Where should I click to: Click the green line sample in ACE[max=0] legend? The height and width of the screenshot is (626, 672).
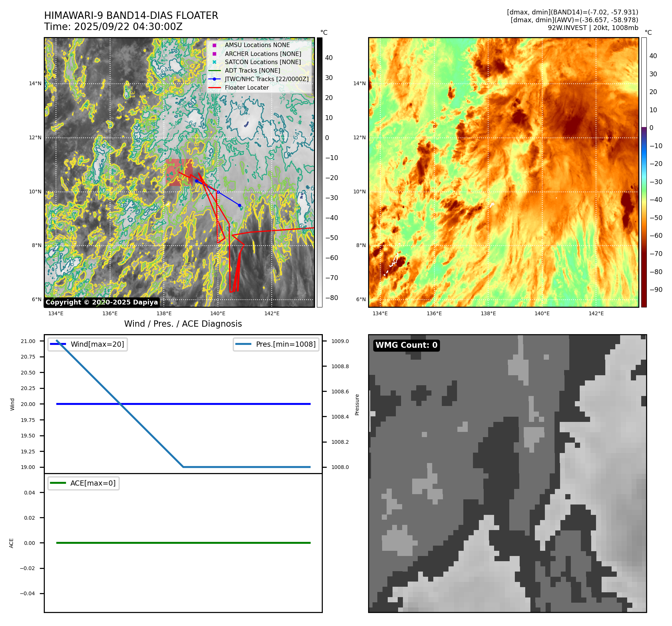[58, 483]
